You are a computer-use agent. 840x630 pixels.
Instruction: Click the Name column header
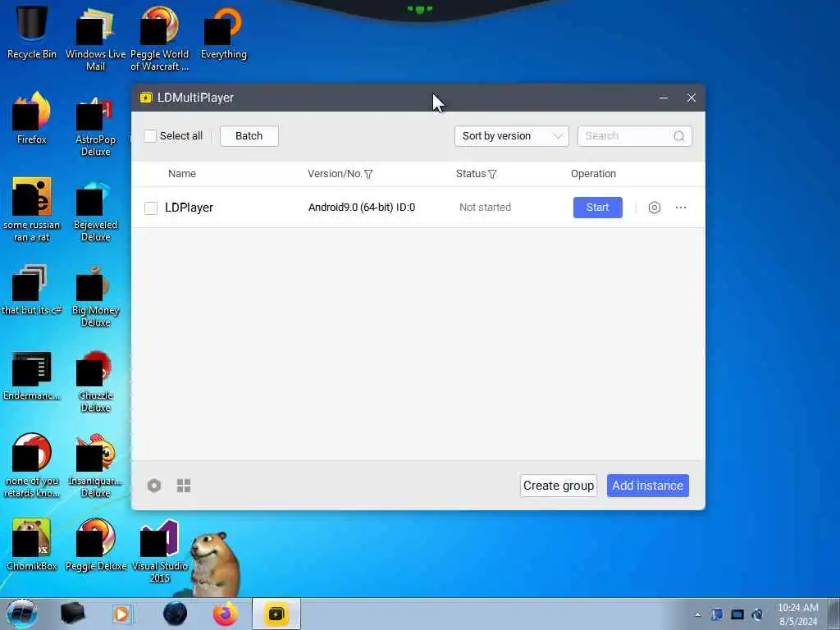pos(182,174)
